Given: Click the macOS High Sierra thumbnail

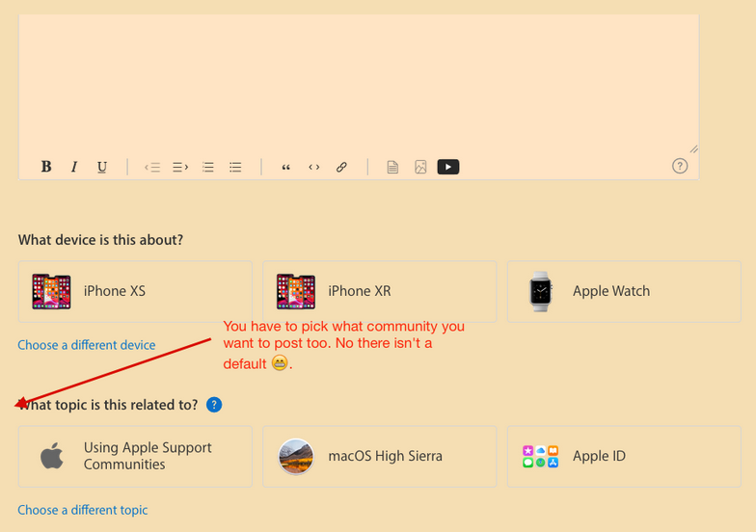Looking at the screenshot, I should 296,457.
